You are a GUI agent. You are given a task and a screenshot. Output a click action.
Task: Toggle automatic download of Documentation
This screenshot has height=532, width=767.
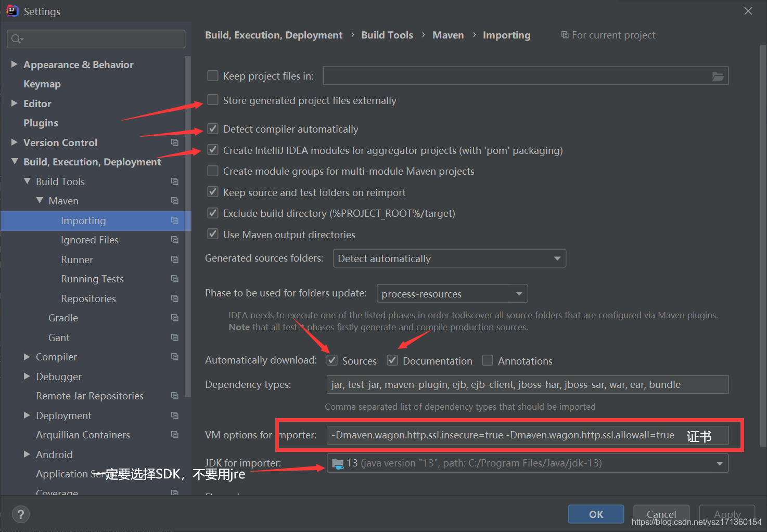pos(392,360)
